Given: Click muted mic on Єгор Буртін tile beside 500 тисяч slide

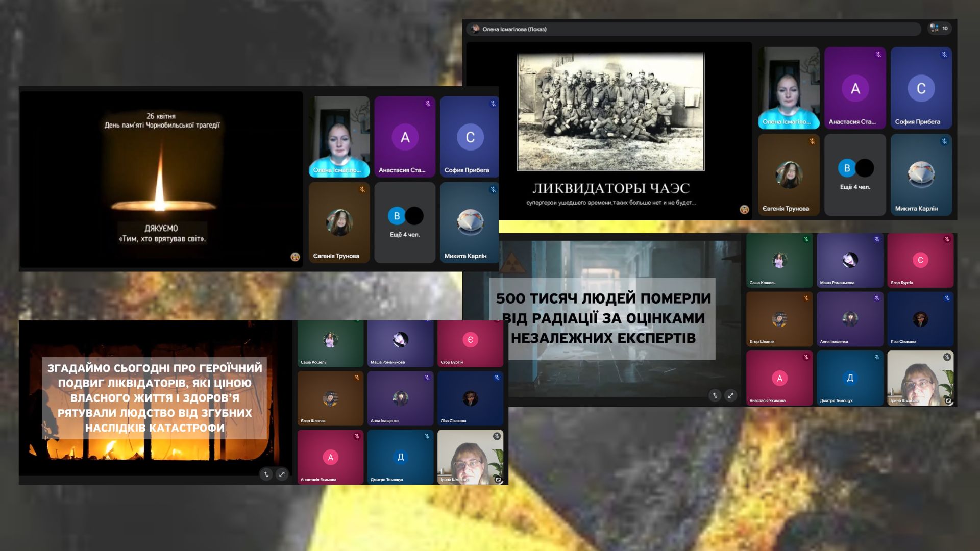Looking at the screenshot, I should point(947,239).
